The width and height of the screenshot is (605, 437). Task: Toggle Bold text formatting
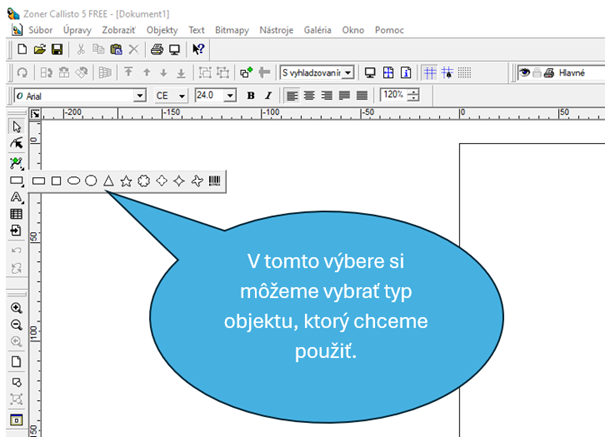(x=251, y=95)
